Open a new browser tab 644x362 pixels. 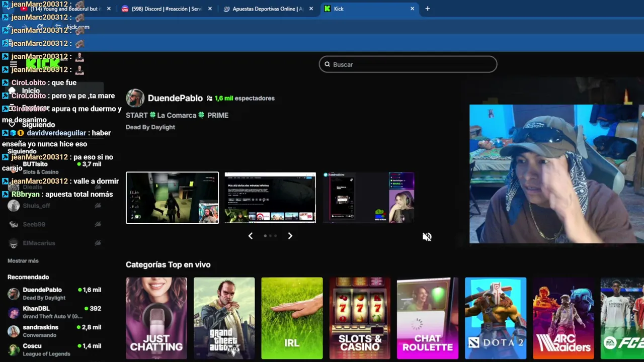(428, 9)
